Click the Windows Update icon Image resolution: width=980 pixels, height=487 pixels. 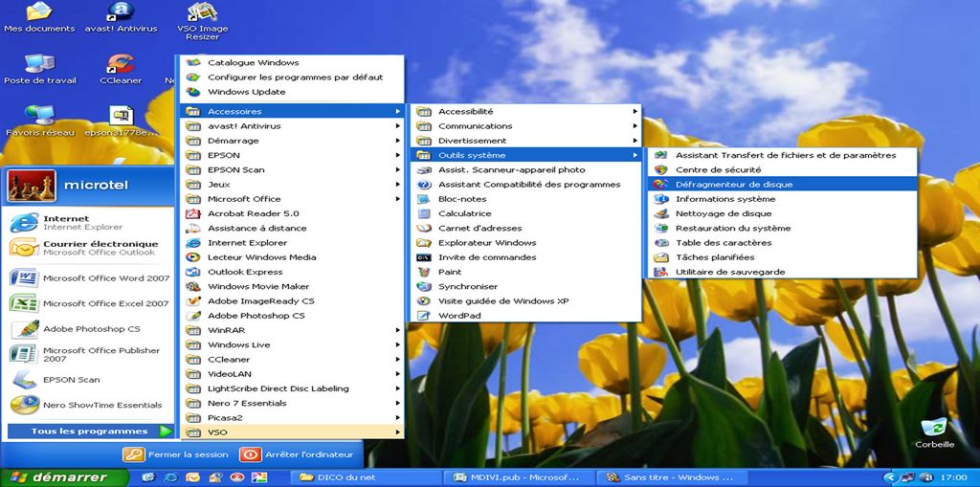[193, 92]
